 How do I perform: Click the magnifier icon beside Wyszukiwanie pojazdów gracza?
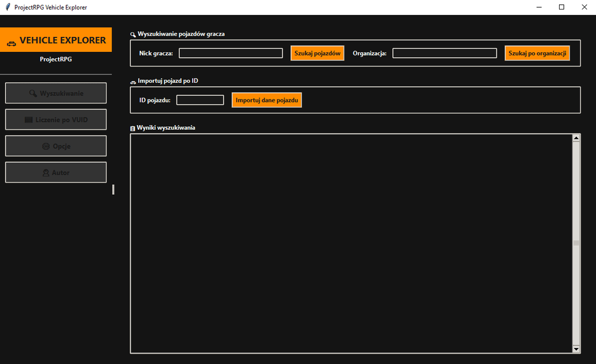pos(133,35)
